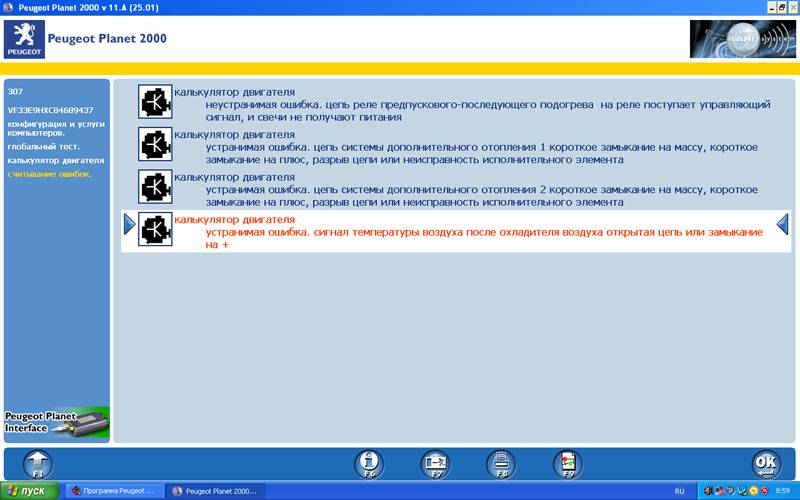Confirm with the OK button
Viewport: 800px width, 500px height.
766,464
